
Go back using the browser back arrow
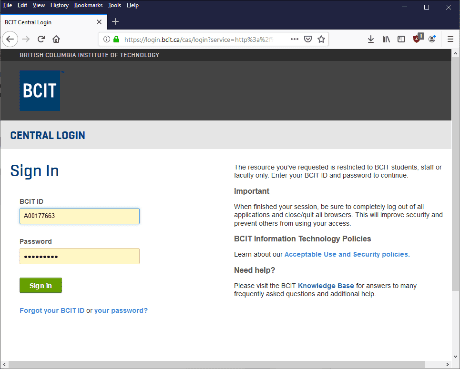click(x=10, y=39)
